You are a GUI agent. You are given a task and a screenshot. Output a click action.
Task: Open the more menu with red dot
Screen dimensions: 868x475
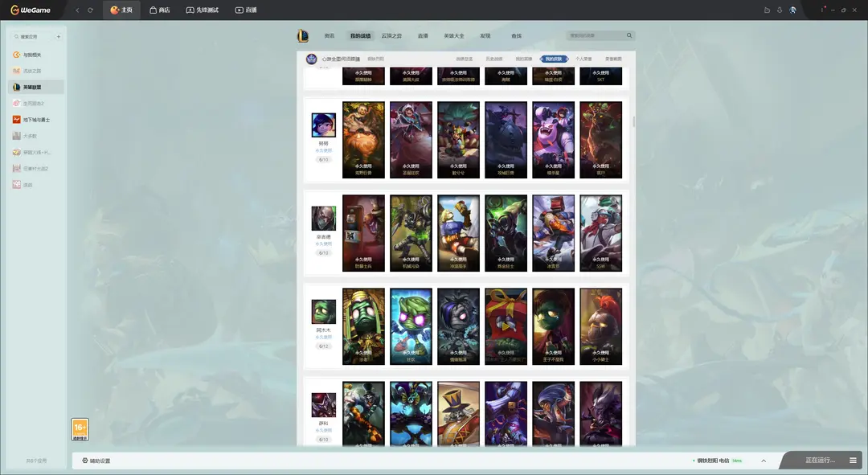pyautogui.click(x=823, y=10)
